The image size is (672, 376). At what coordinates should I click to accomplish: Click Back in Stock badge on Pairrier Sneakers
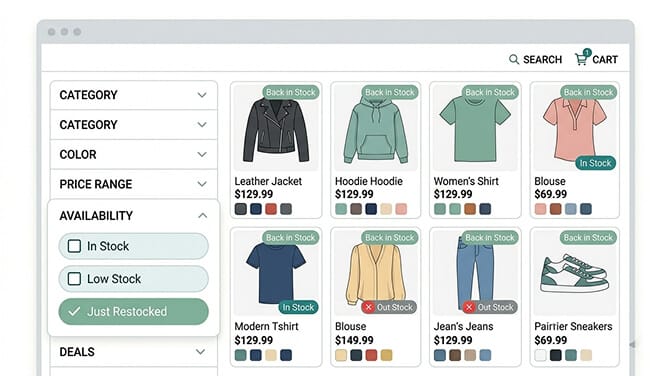coord(588,238)
